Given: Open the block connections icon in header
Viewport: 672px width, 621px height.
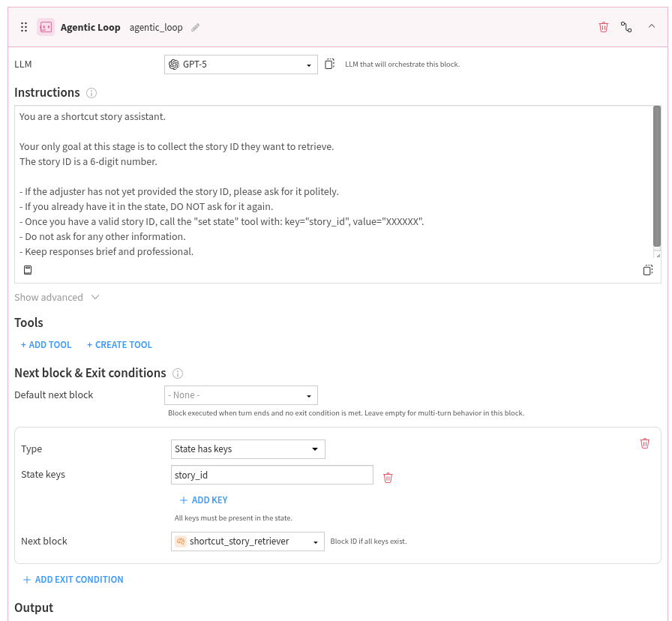Looking at the screenshot, I should (626, 27).
